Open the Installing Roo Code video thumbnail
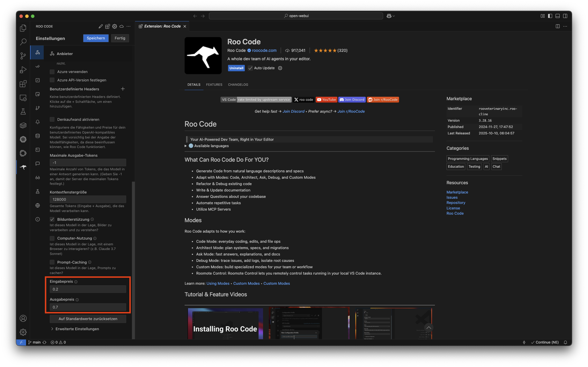 pyautogui.click(x=225, y=323)
